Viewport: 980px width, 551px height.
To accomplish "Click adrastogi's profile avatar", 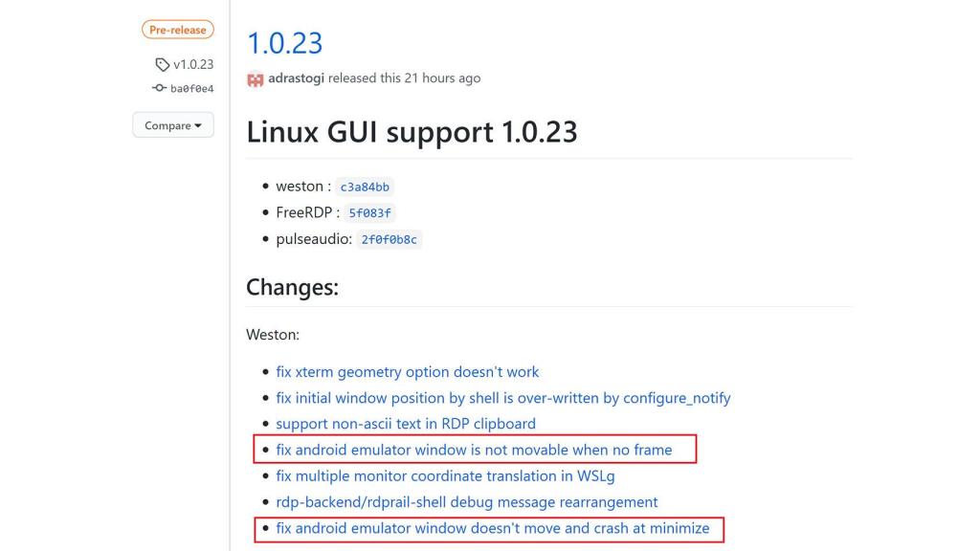I will coord(255,77).
